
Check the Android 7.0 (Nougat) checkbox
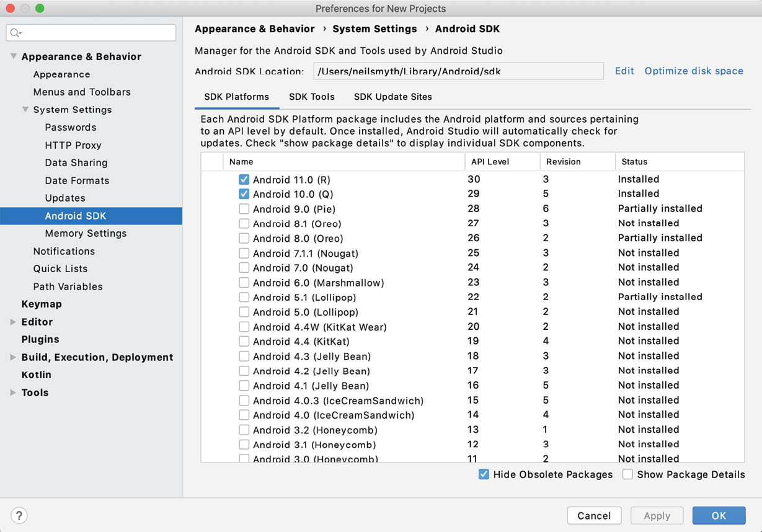[x=244, y=268]
